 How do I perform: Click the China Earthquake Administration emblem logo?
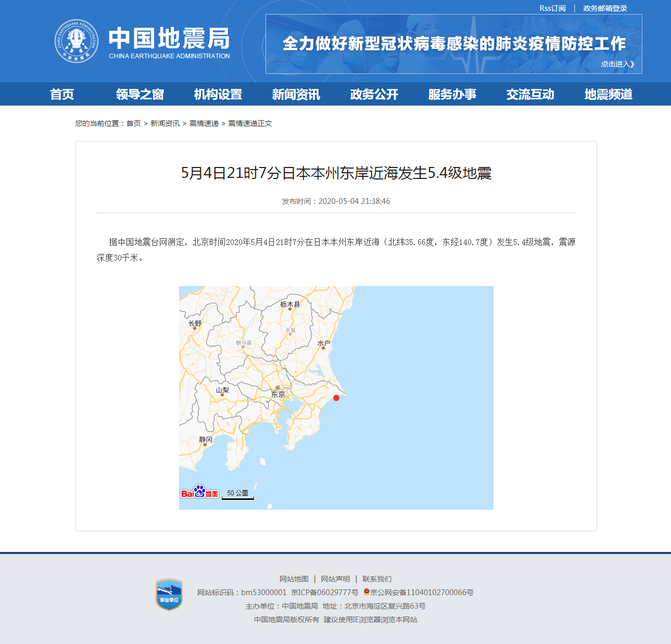coord(77,41)
